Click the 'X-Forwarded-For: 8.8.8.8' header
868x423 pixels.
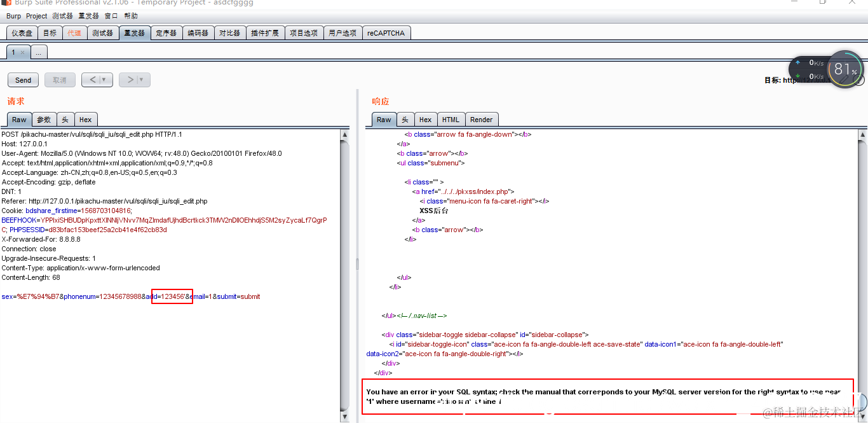pos(41,239)
